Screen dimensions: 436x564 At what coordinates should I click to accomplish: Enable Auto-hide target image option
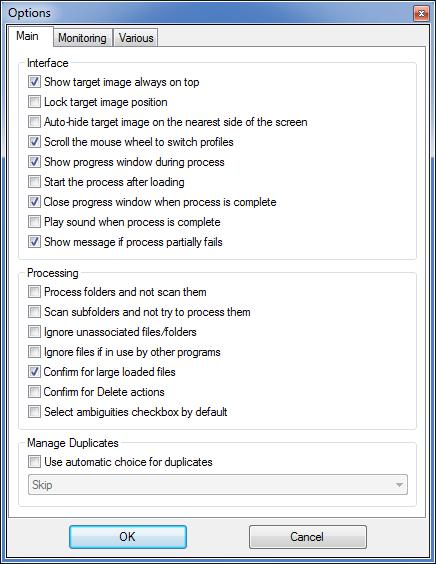tap(35, 122)
